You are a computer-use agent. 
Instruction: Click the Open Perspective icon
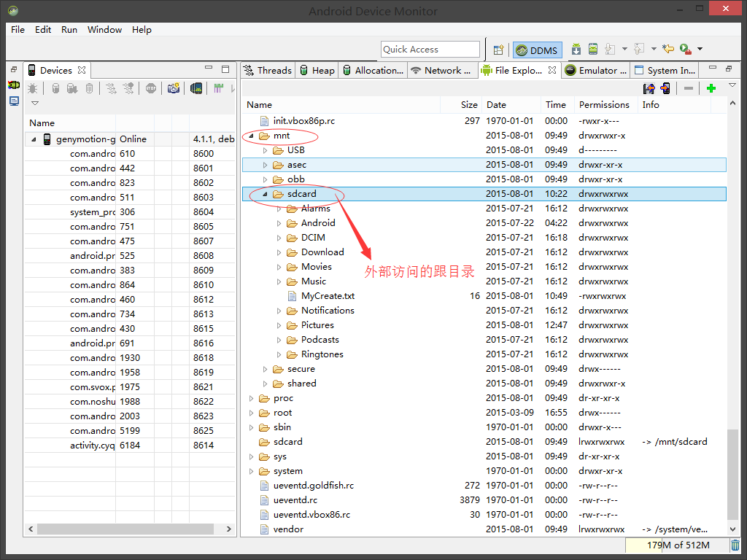point(498,50)
